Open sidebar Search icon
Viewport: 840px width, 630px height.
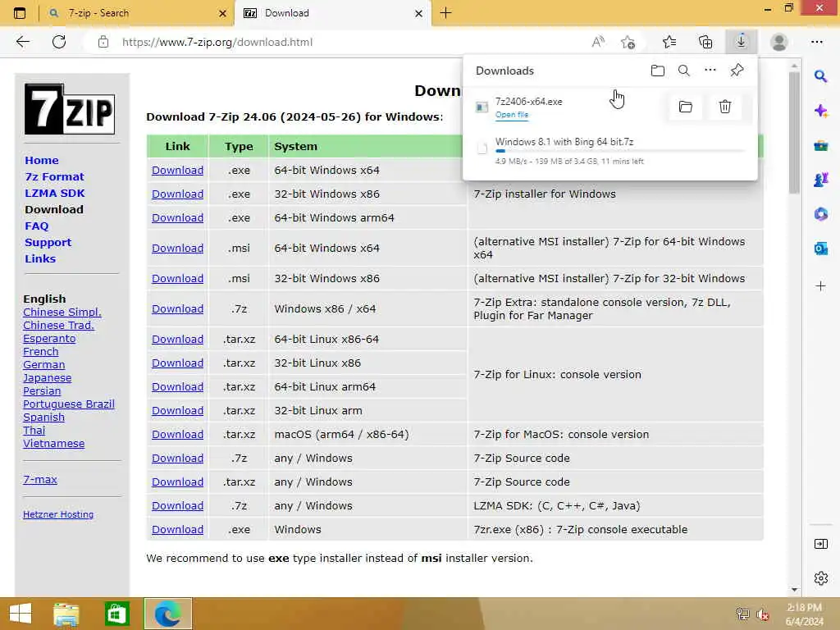click(x=820, y=76)
